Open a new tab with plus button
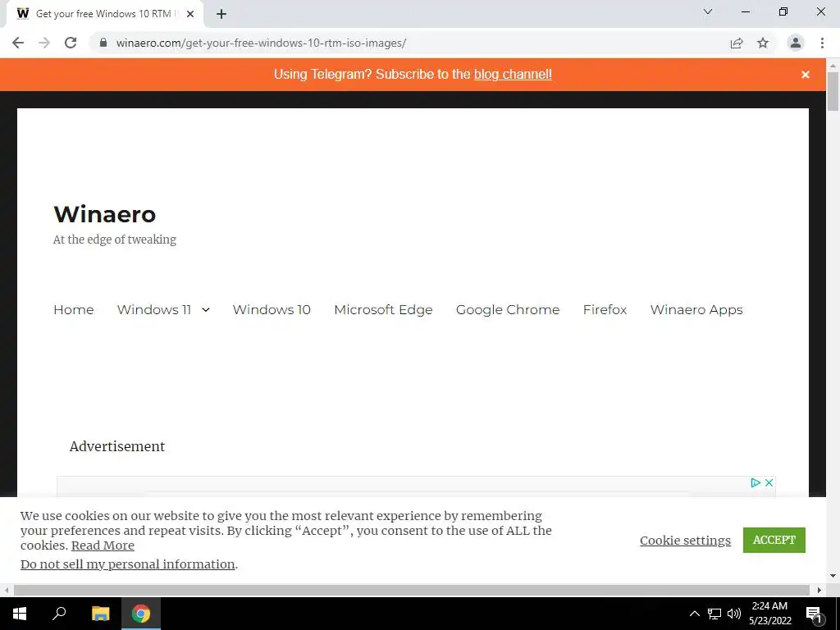 [x=221, y=14]
